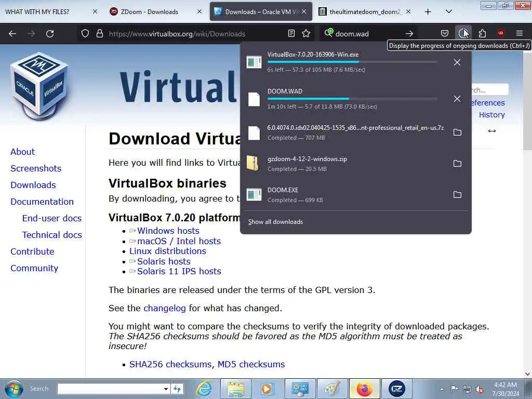This screenshot has width=532, height=399.
Task: Click the search engine magnifier icon
Action: [328, 33]
